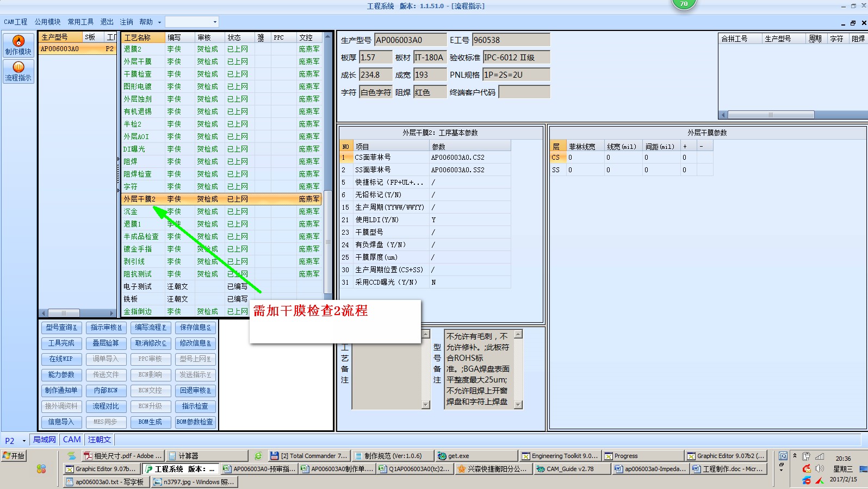Click the CS layer cell in 外层干膜参数
This screenshot has height=489, width=868.
[557, 157]
